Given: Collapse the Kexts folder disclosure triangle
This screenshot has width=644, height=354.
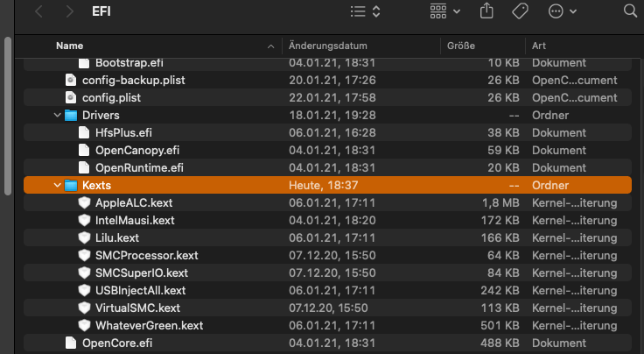Looking at the screenshot, I should 58,185.
